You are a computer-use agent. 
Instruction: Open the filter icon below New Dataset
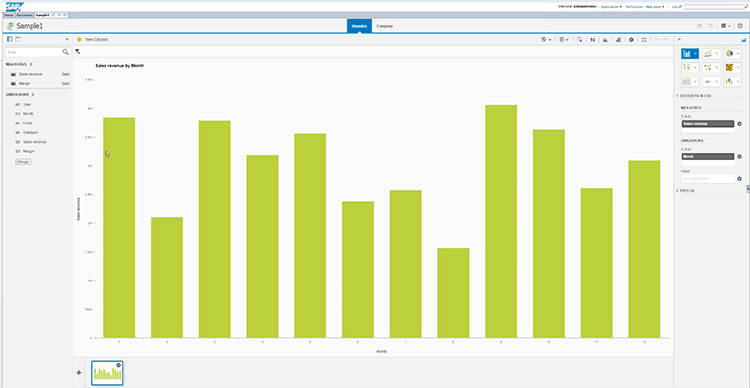(77, 52)
